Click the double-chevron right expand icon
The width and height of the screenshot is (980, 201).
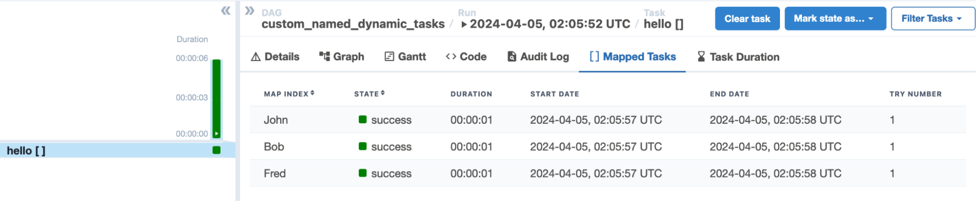[x=250, y=11]
